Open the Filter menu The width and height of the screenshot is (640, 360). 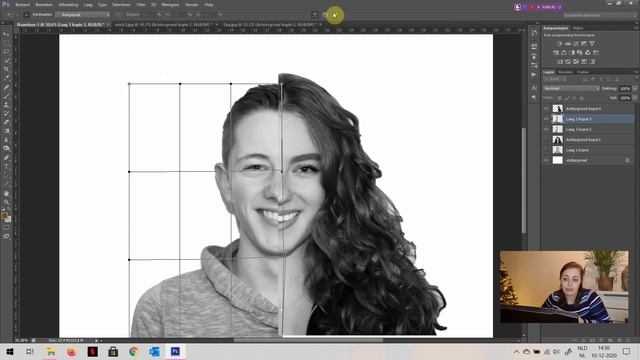coord(141,5)
